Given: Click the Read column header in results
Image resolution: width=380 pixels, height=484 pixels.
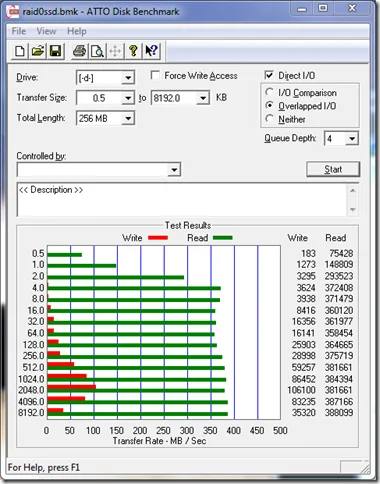Looking at the screenshot, I should point(336,238).
